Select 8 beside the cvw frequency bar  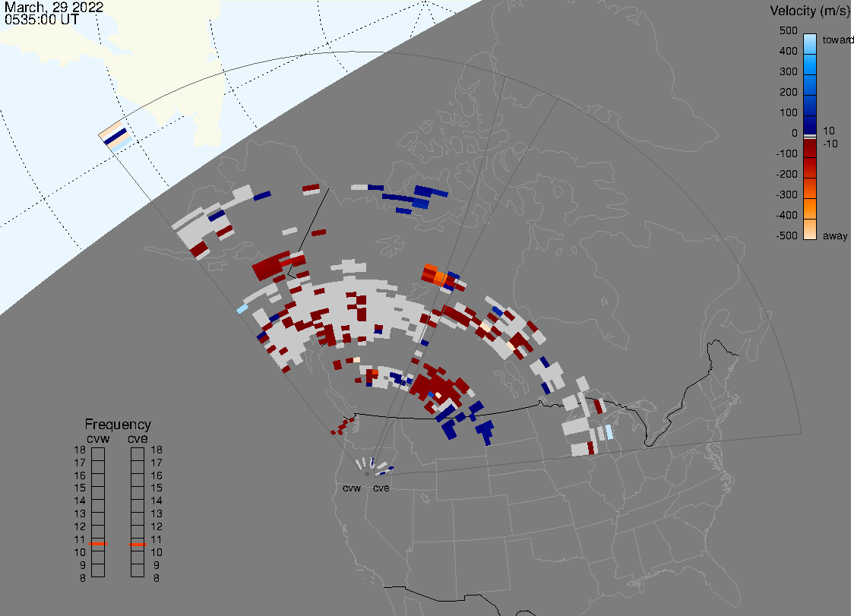83,578
